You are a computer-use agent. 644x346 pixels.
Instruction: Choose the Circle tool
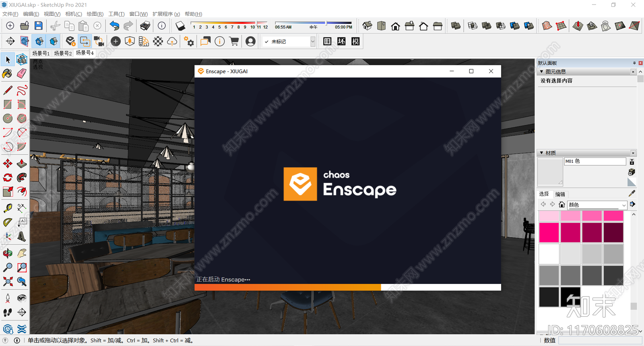[x=8, y=118]
